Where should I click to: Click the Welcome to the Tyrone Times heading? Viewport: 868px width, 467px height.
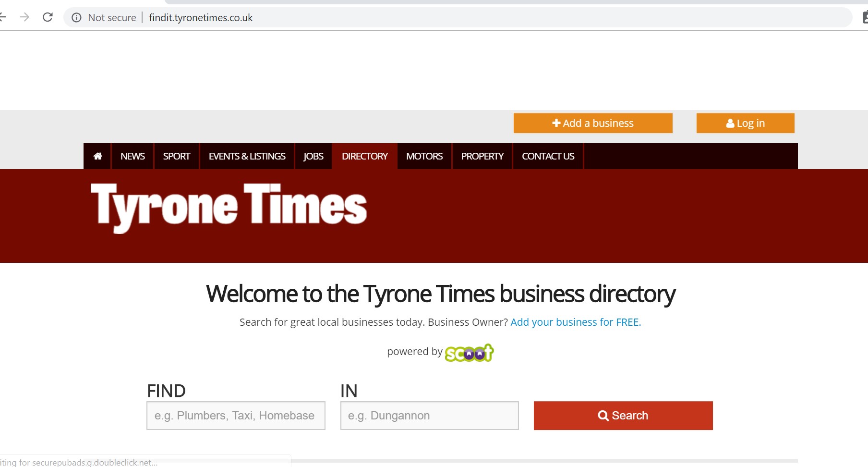point(440,294)
